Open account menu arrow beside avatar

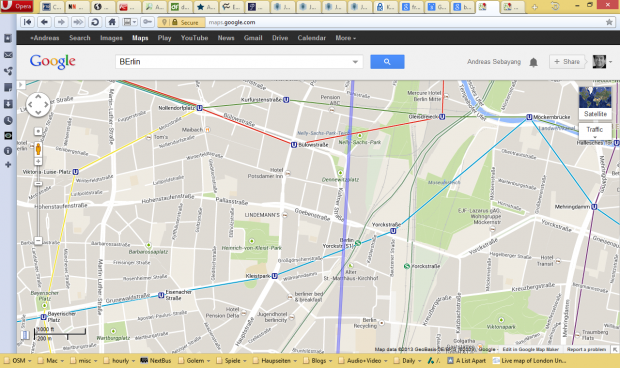[x=611, y=62]
